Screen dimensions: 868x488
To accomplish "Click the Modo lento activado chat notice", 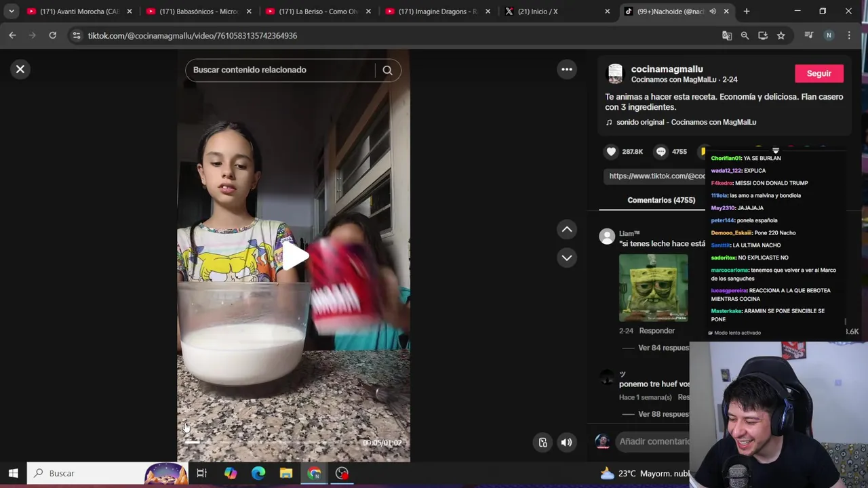I will (734, 333).
